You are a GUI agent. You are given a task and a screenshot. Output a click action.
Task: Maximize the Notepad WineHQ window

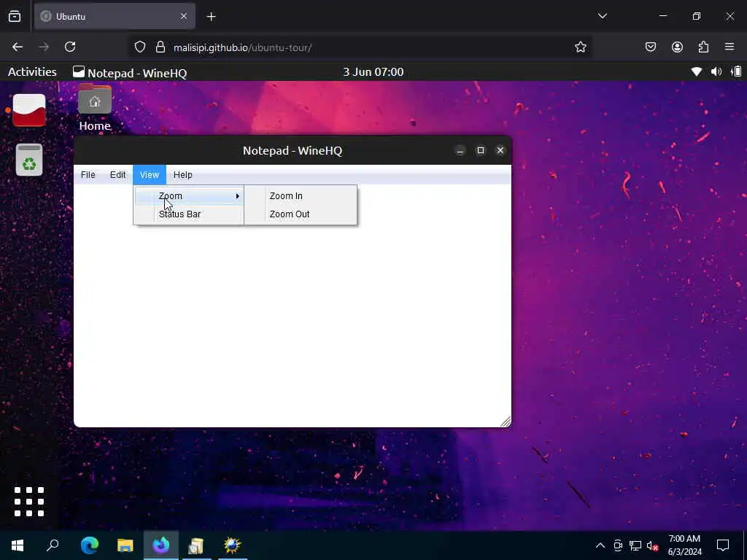pyautogui.click(x=480, y=150)
